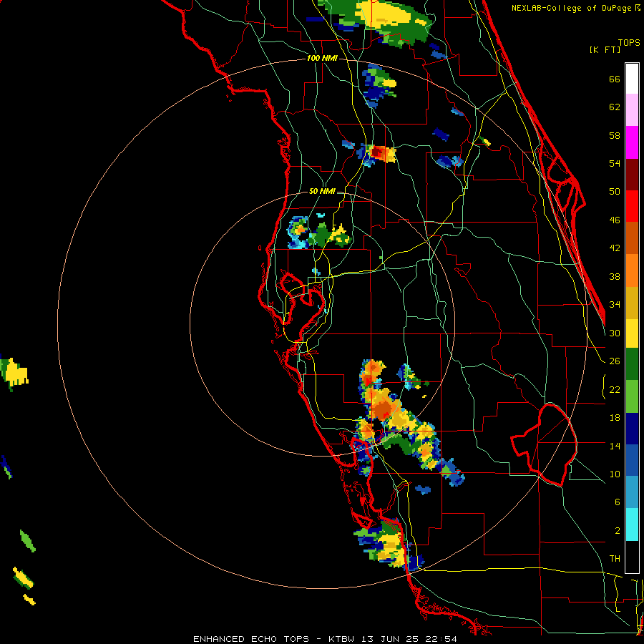Click the 100 NMI range ring label
644x644 pixels.
pyautogui.click(x=322, y=59)
